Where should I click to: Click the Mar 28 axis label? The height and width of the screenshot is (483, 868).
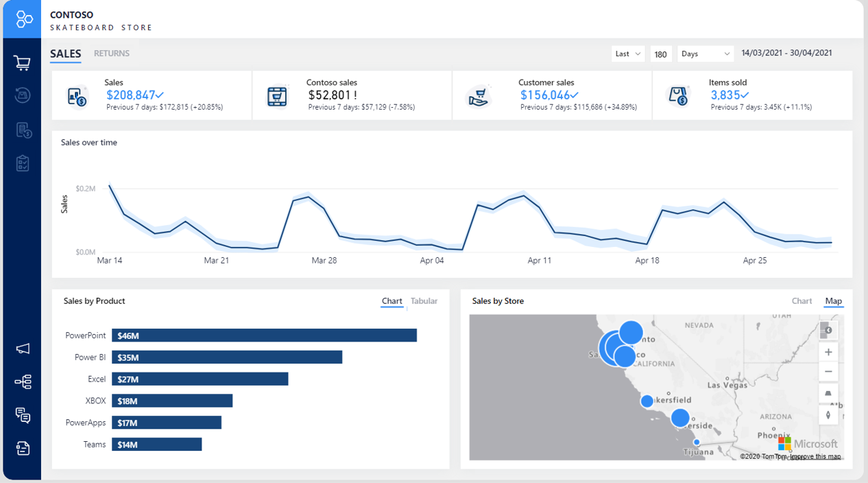[x=324, y=261]
